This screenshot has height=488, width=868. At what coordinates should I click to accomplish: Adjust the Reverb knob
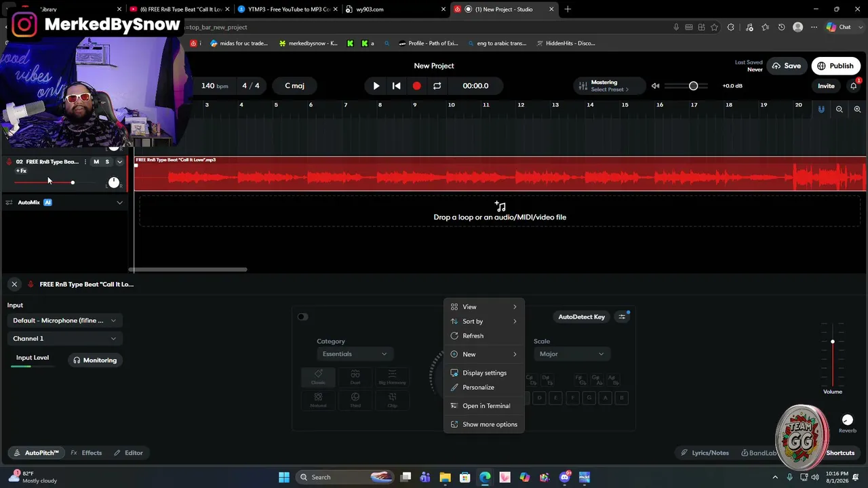[847, 420]
